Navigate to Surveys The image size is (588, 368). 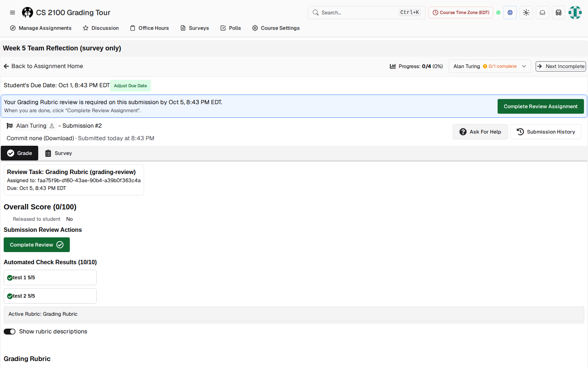195,28
